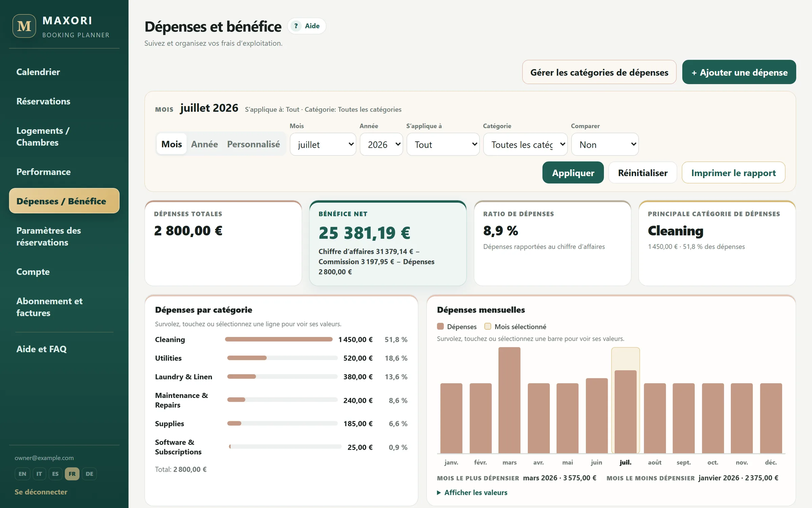Select the août bar in chart
Image resolution: width=812 pixels, height=508 pixels.
click(x=655, y=418)
